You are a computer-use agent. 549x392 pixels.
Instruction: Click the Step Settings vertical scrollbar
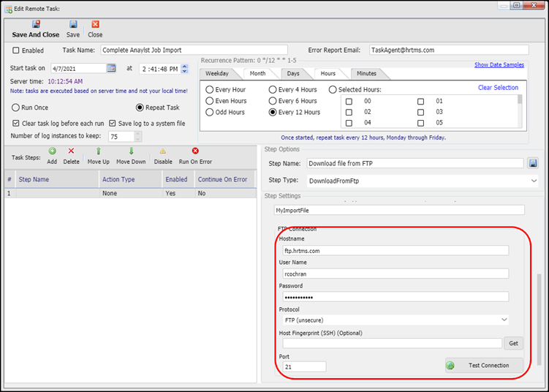(x=539, y=320)
